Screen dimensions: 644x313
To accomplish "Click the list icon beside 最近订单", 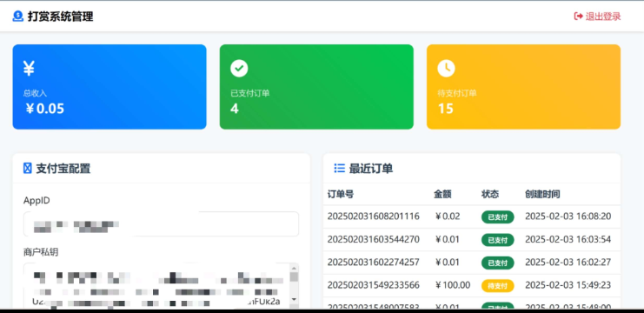I will coord(339,169).
